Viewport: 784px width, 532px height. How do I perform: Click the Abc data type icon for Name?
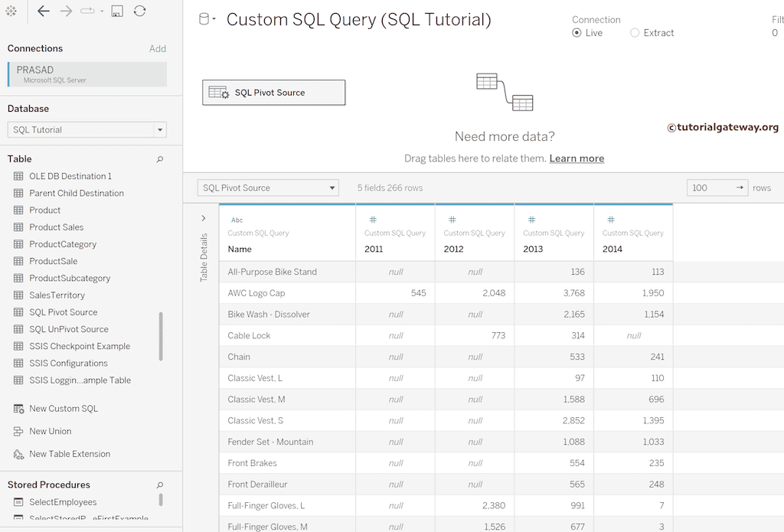237,220
